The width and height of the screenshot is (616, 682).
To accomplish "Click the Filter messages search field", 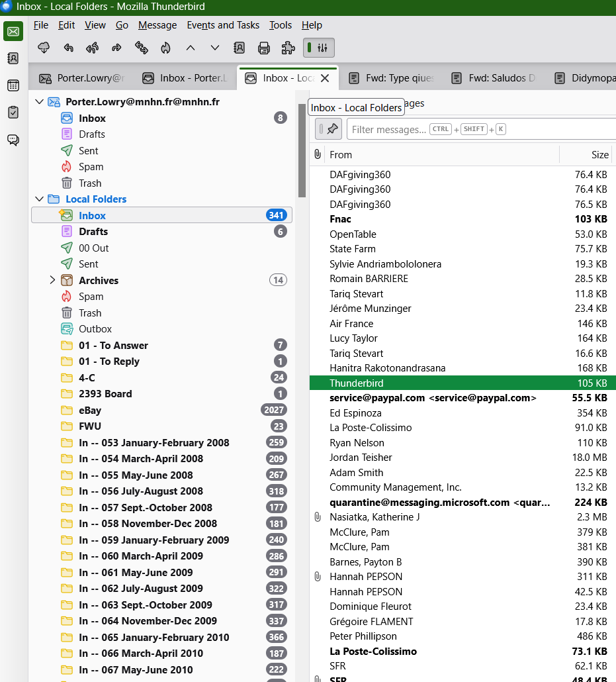I will click(x=481, y=129).
